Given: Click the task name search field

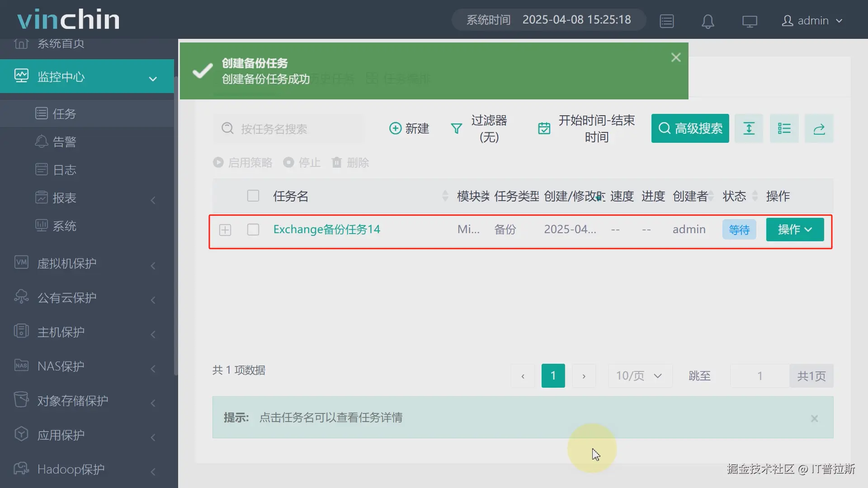Looking at the screenshot, I should click(x=298, y=129).
